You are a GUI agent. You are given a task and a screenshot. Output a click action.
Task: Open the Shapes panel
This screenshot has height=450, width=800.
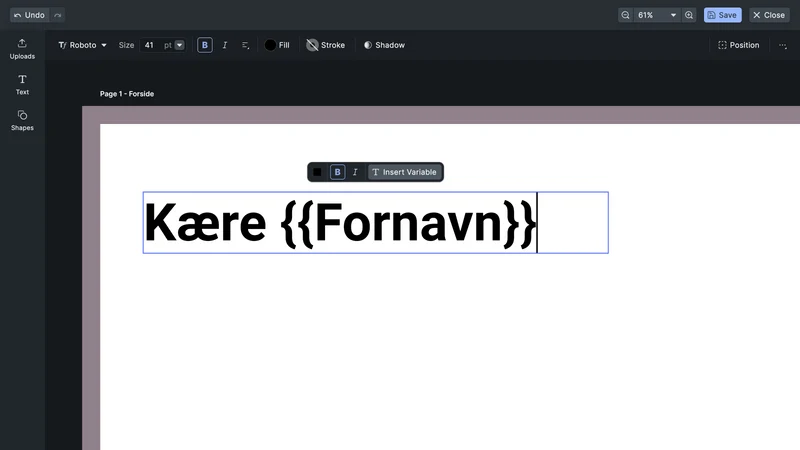coord(22,120)
